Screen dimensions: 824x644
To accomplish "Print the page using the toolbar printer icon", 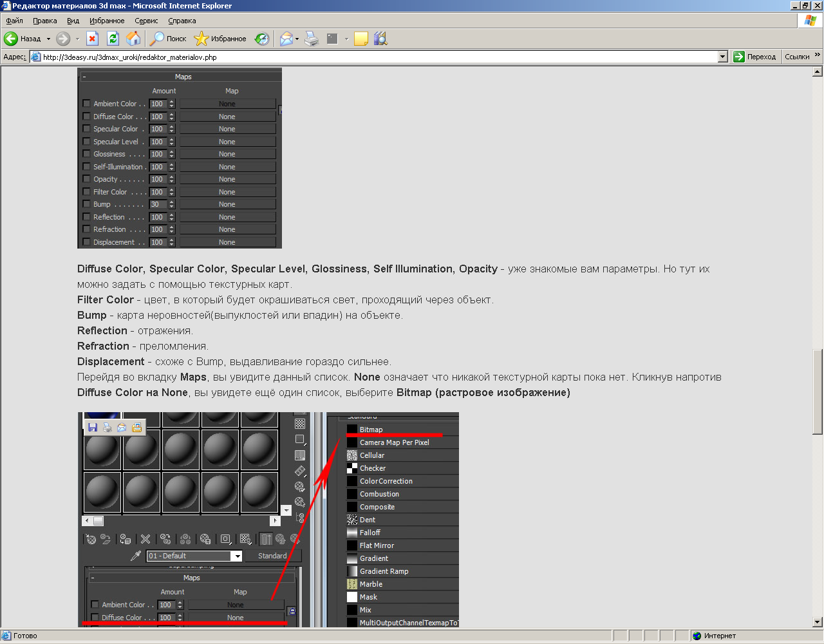I will (x=312, y=39).
